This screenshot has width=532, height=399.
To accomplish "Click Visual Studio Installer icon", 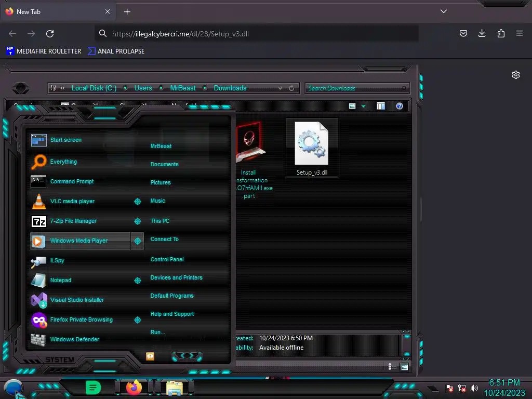I will coord(38,300).
